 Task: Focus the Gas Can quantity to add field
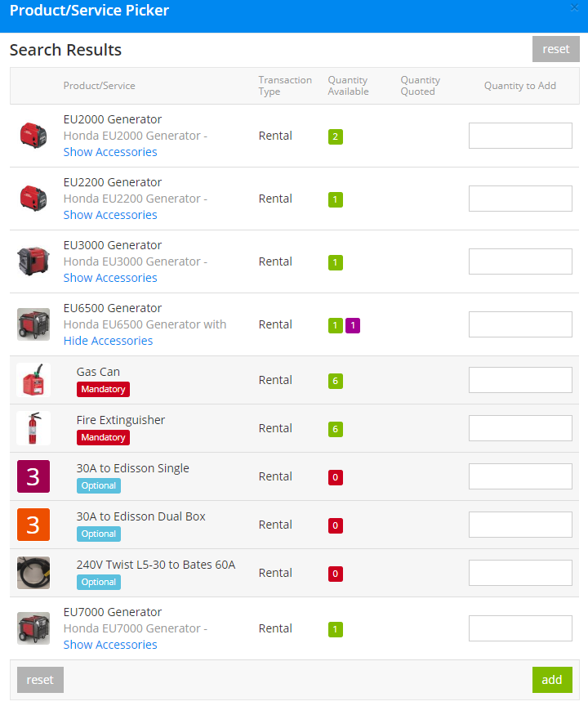[520, 380]
